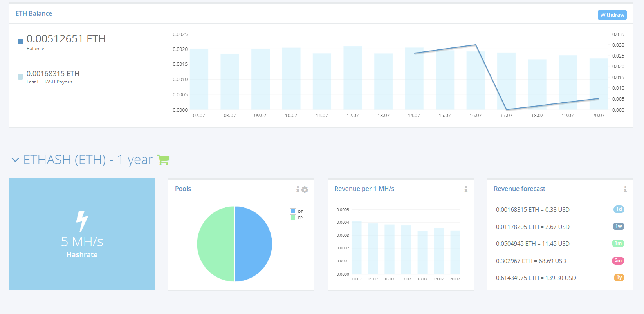This screenshot has height=314, width=644.
Task: Show info for Revenue per 1 MH/s
Action: coord(466,190)
